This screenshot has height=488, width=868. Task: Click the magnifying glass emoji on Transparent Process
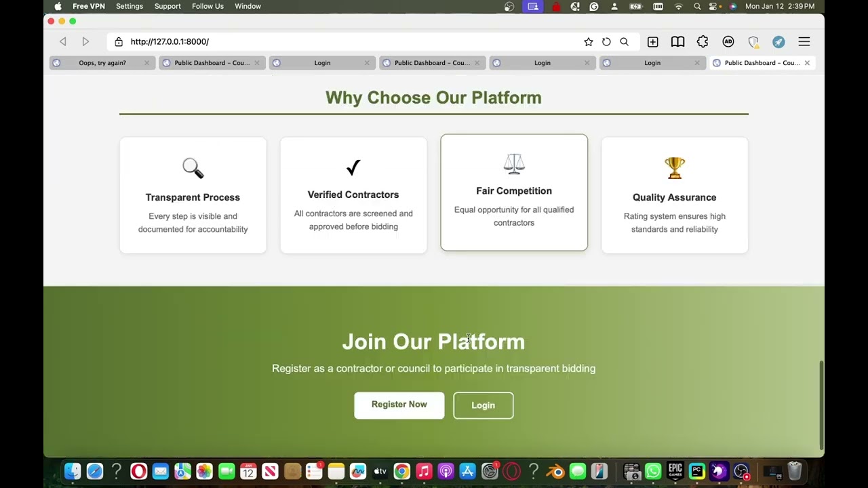click(x=193, y=167)
